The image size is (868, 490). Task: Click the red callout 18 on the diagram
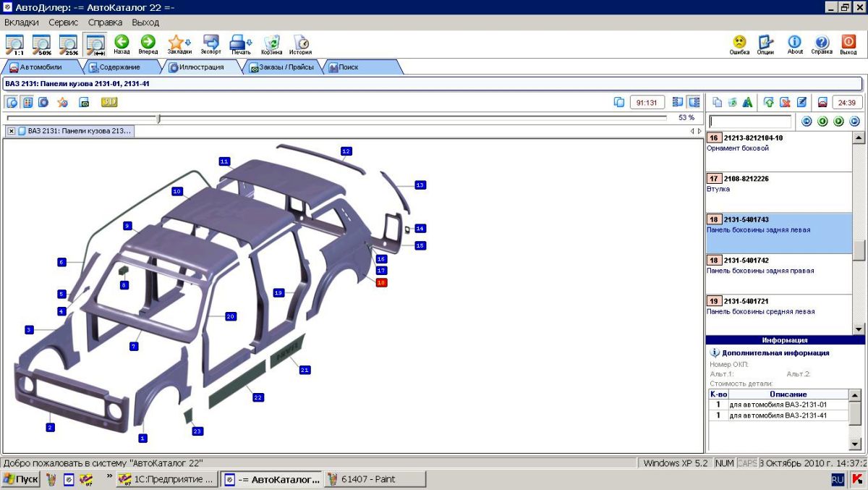pyautogui.click(x=381, y=282)
